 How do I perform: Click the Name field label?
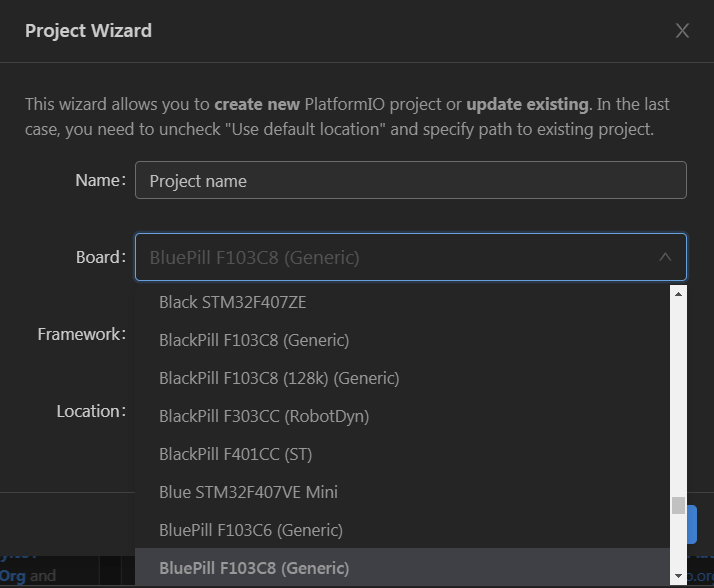tap(100, 180)
